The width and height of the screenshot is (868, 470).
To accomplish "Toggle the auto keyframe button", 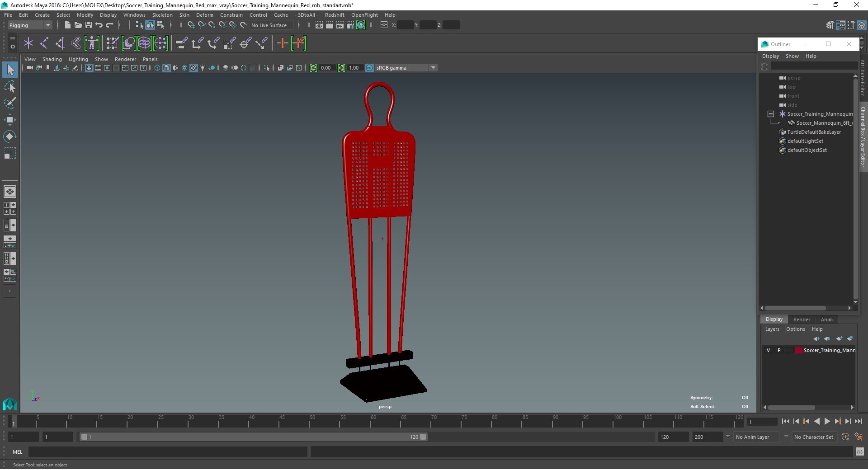I will (x=845, y=437).
